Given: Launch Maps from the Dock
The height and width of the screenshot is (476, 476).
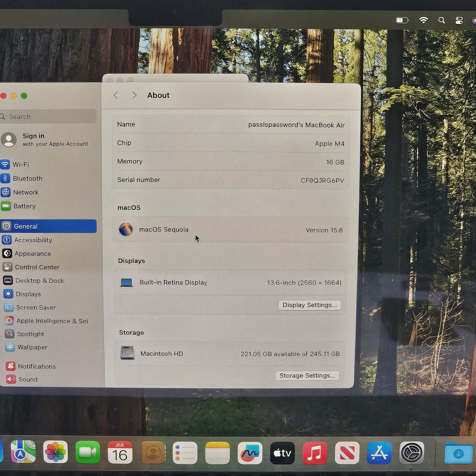Looking at the screenshot, I should 23,452.
